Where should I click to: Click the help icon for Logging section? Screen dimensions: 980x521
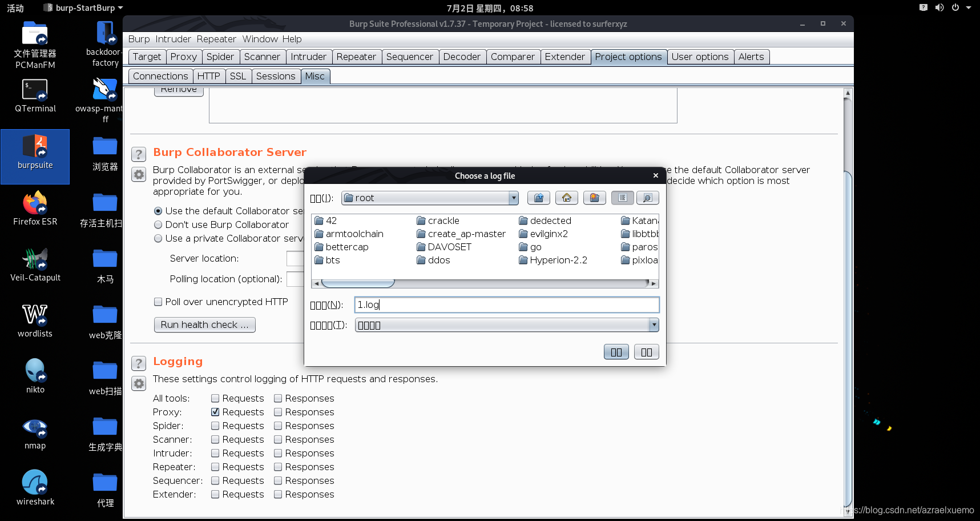pyautogui.click(x=139, y=363)
